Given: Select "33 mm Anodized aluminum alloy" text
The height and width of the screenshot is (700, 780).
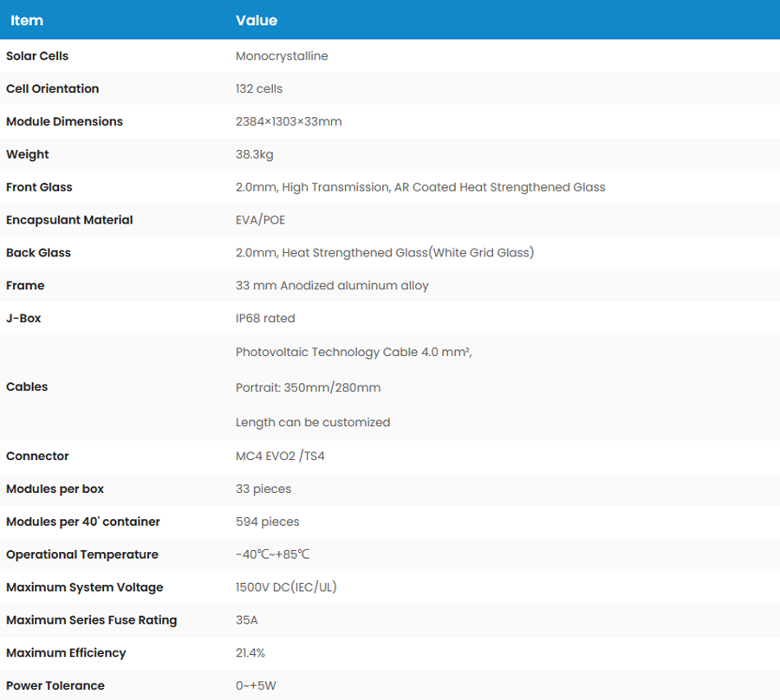Looking at the screenshot, I should pyautogui.click(x=332, y=286).
